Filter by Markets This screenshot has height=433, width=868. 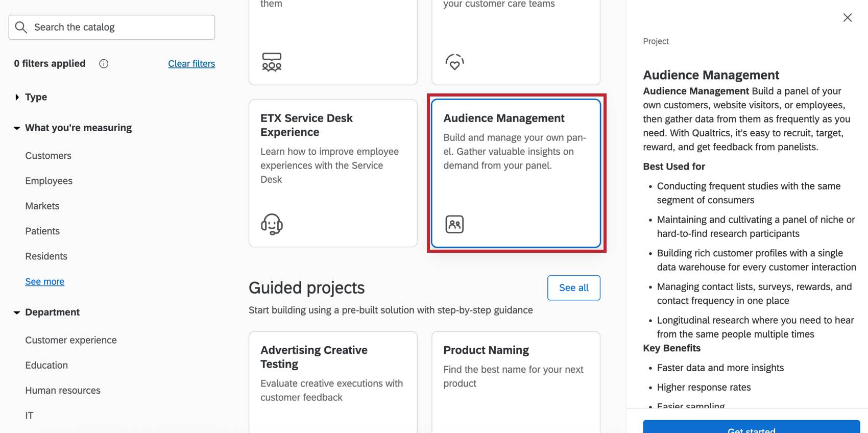tap(42, 206)
